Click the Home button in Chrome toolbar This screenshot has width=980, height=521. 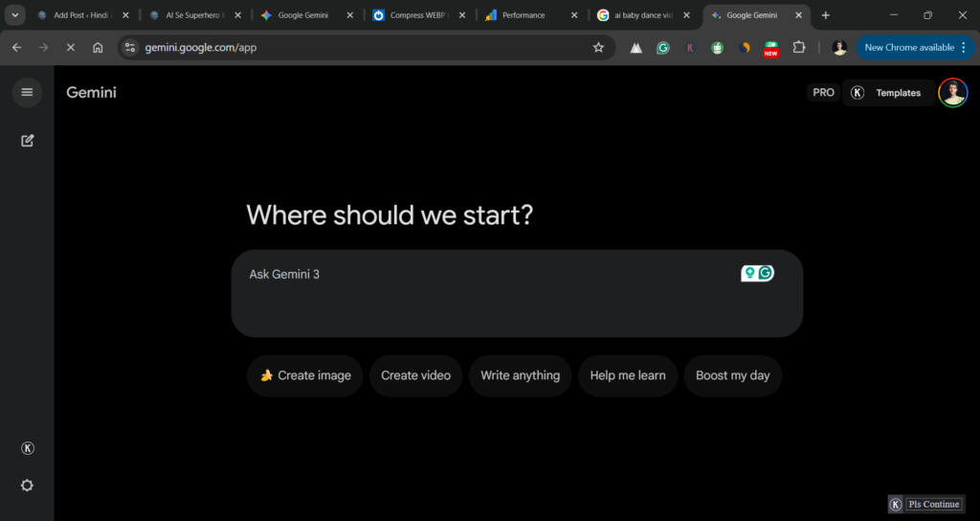98,47
